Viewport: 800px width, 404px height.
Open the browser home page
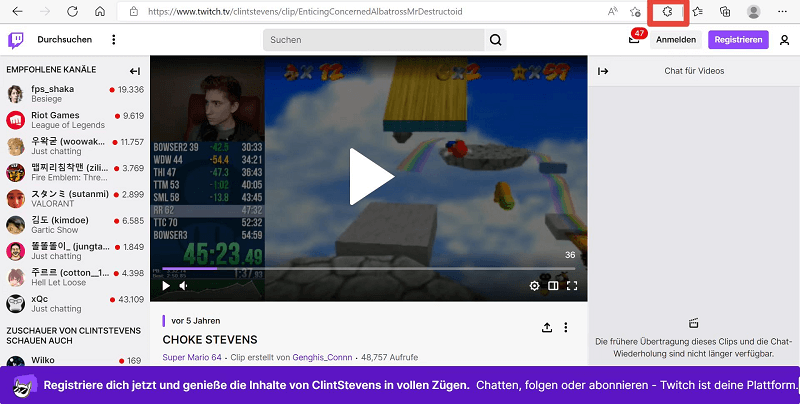coord(100,11)
